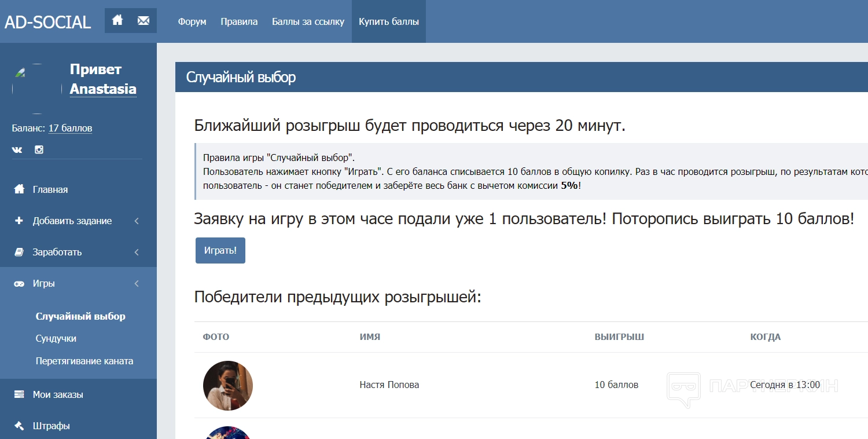
Task: Click the gavel icon beside Штрафы
Action: pos(19,426)
